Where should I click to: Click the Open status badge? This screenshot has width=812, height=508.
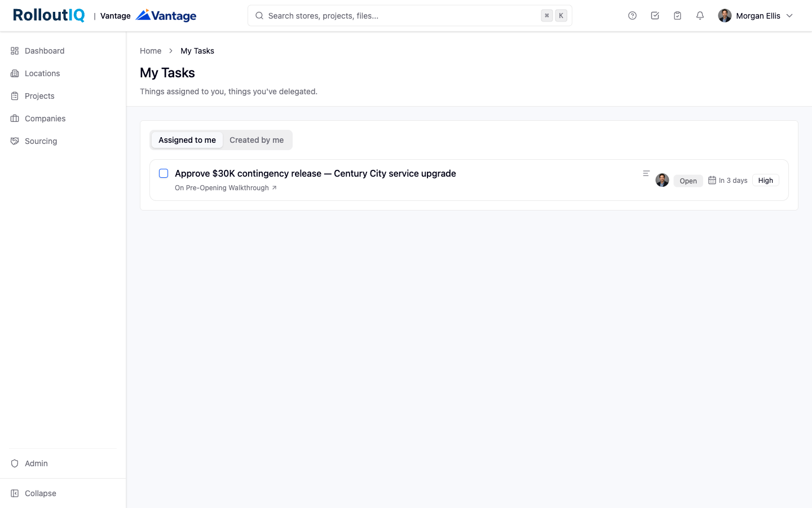pos(688,181)
